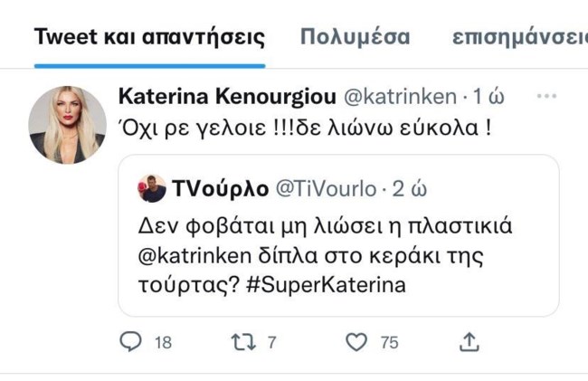
Task: Click the TVούρλο display name
Action: (221, 188)
